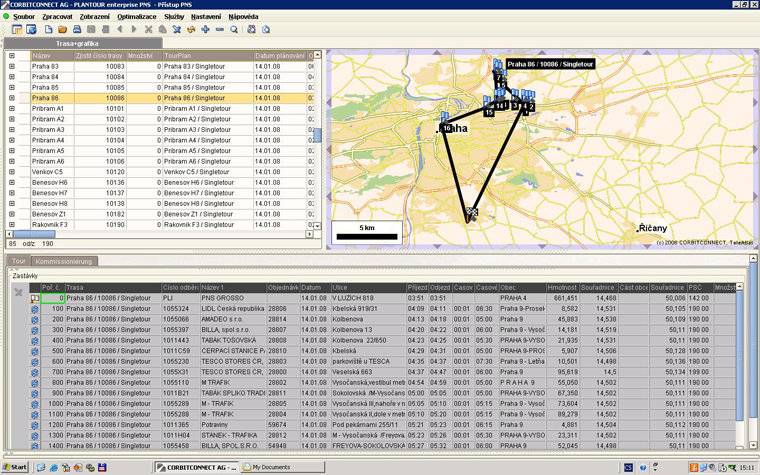Open the Soubor menu

(x=24, y=16)
